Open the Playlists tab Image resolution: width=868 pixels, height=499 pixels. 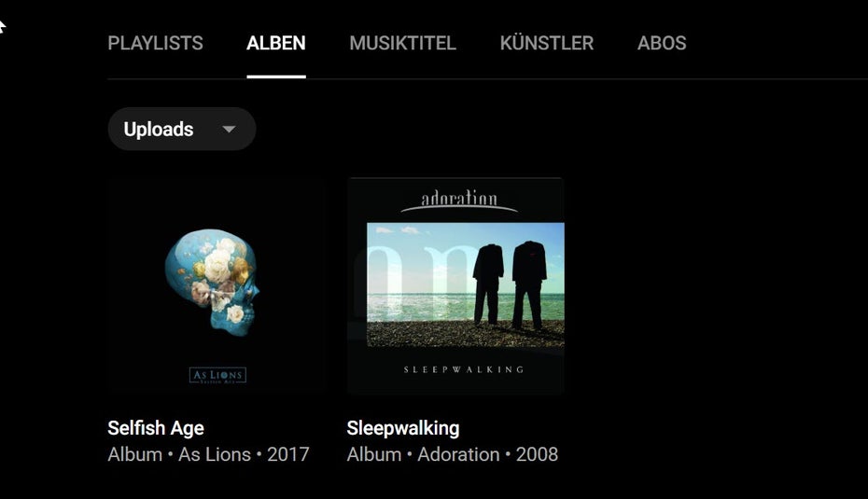coord(155,43)
